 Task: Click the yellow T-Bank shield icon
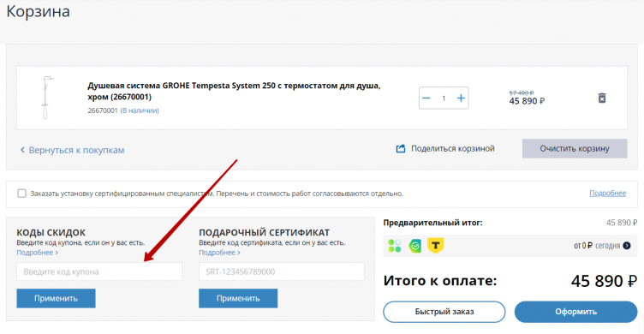(x=435, y=246)
